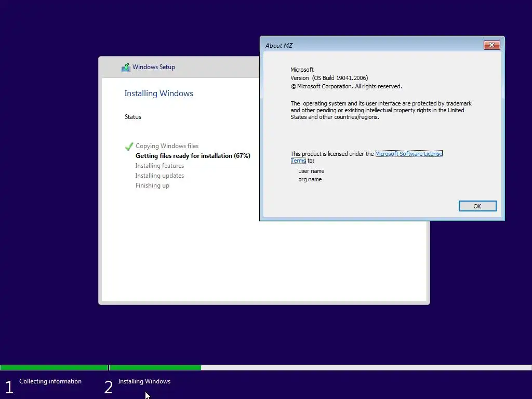Screen dimensions: 532x399
Task: Click the Windows Setup title icon
Action: coord(126,67)
